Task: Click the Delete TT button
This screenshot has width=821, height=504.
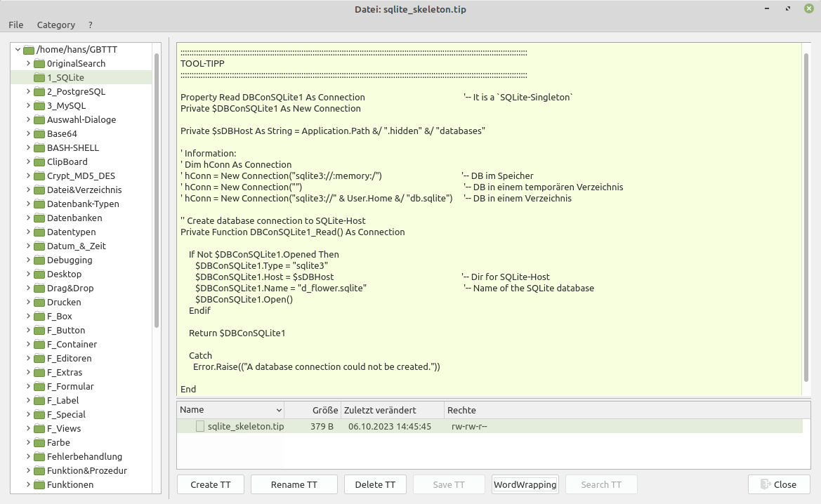Action: click(x=375, y=484)
